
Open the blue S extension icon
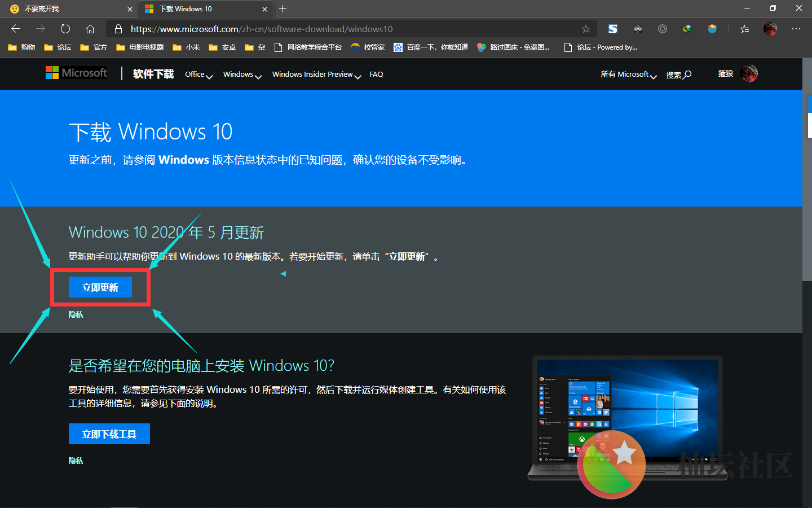coord(613,29)
